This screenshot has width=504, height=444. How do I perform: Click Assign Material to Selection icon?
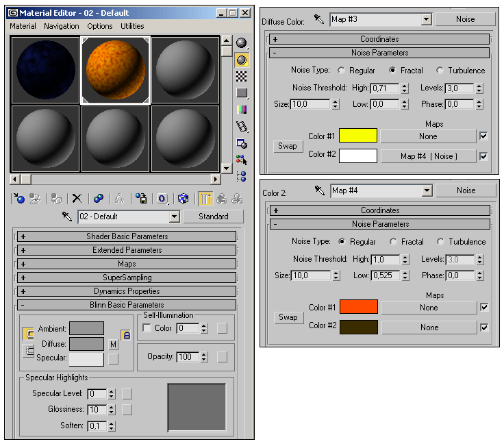pos(58,198)
